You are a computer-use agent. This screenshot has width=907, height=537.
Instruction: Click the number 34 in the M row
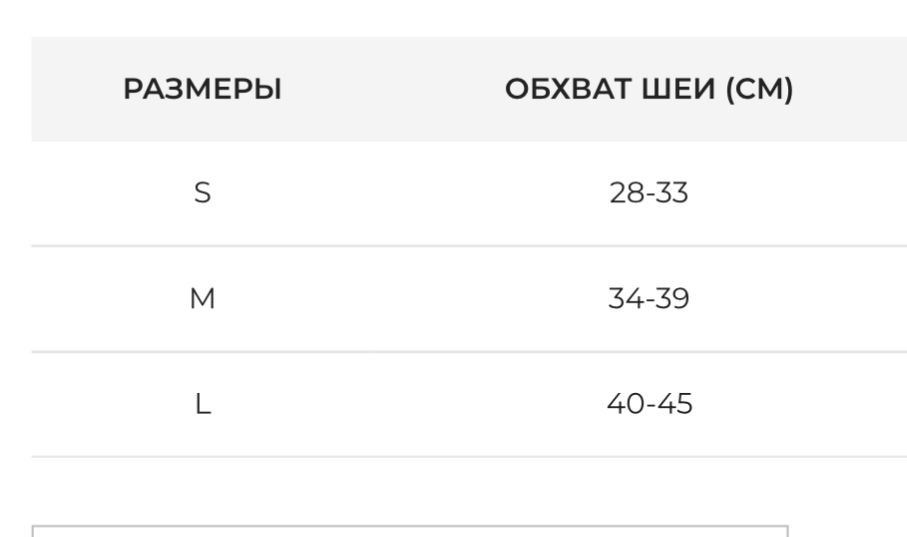(625, 299)
